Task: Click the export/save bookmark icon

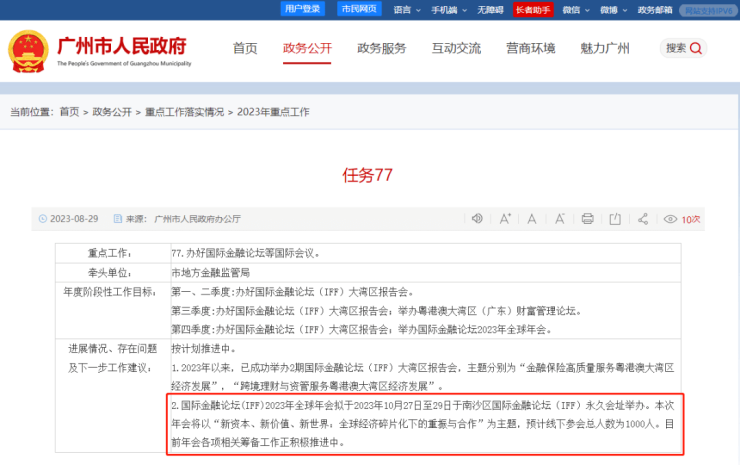Action: 615,219
